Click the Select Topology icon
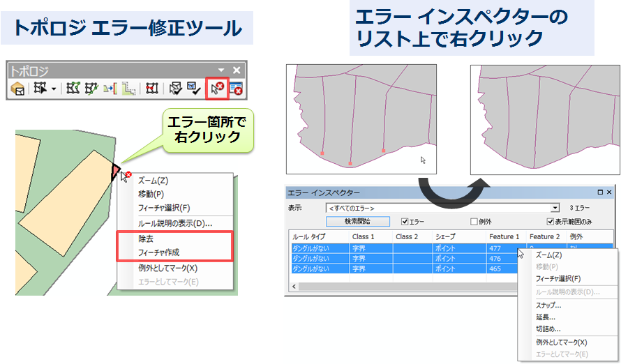The height and width of the screenshot is (364, 621). 18,89
